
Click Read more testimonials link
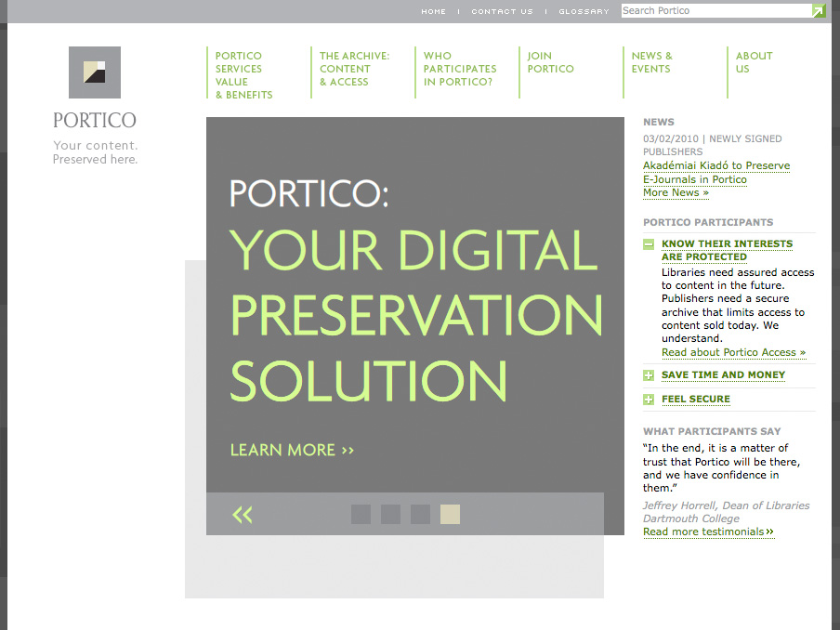pyautogui.click(x=708, y=532)
